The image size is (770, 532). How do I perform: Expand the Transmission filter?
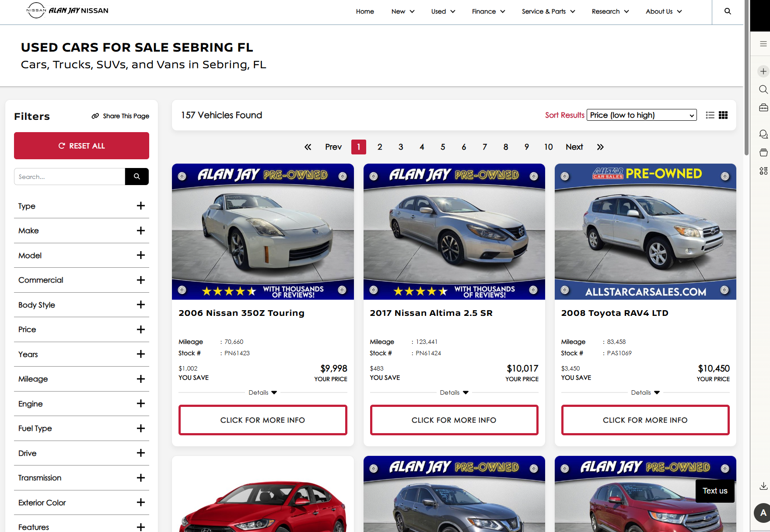pos(81,478)
